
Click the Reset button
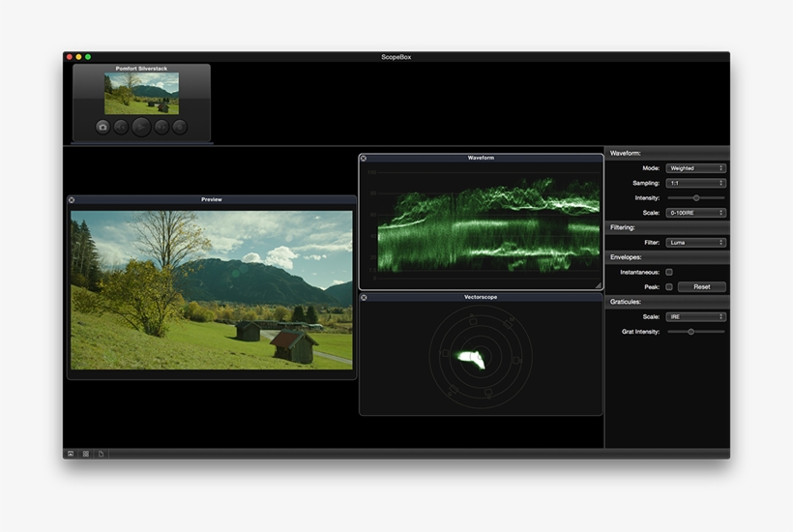click(701, 286)
